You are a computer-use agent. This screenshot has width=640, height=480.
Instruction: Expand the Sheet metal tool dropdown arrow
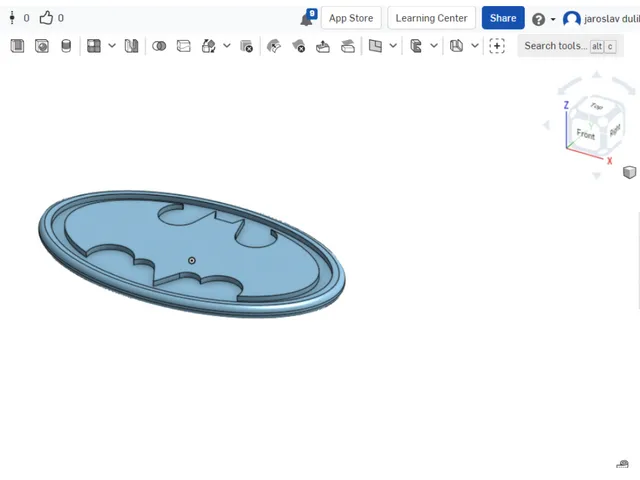point(475,46)
